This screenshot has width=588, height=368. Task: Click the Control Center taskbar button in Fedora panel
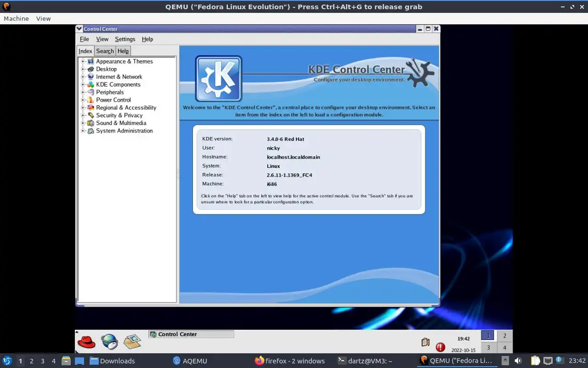coord(191,334)
